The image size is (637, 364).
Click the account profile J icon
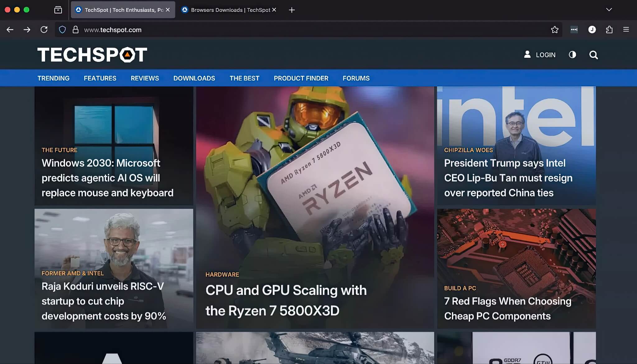(592, 30)
